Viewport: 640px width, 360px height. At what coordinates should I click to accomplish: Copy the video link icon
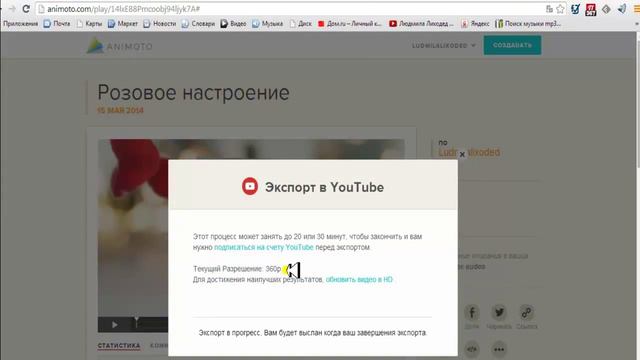[526, 313]
